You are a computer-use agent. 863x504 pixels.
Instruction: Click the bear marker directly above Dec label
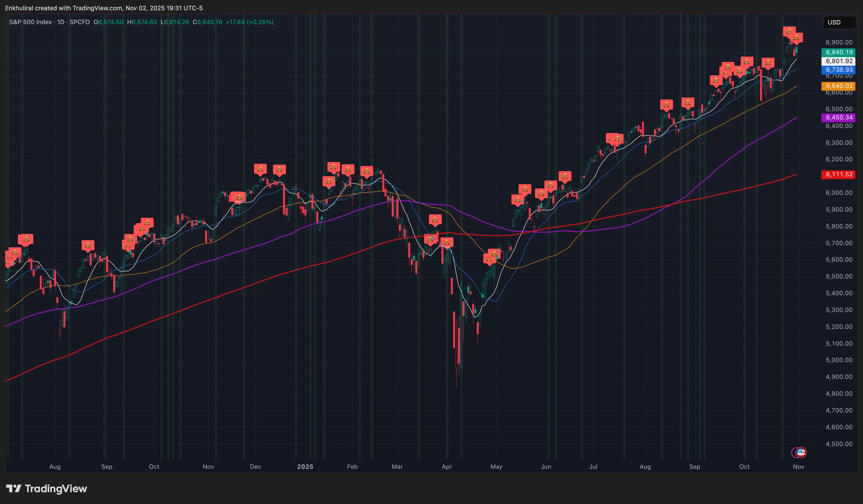(x=260, y=169)
